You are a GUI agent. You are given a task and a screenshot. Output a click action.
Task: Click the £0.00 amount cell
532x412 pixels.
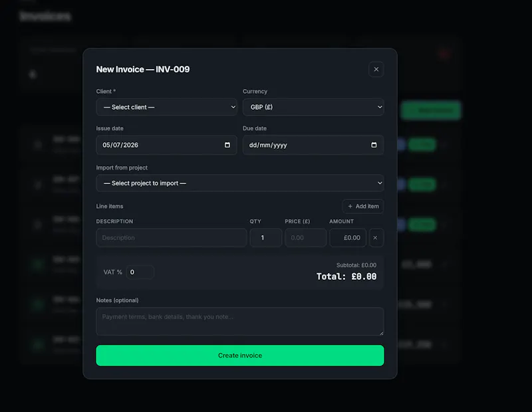pos(348,238)
